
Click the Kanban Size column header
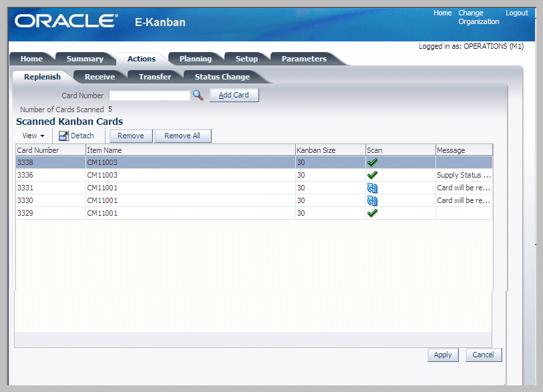331,150
